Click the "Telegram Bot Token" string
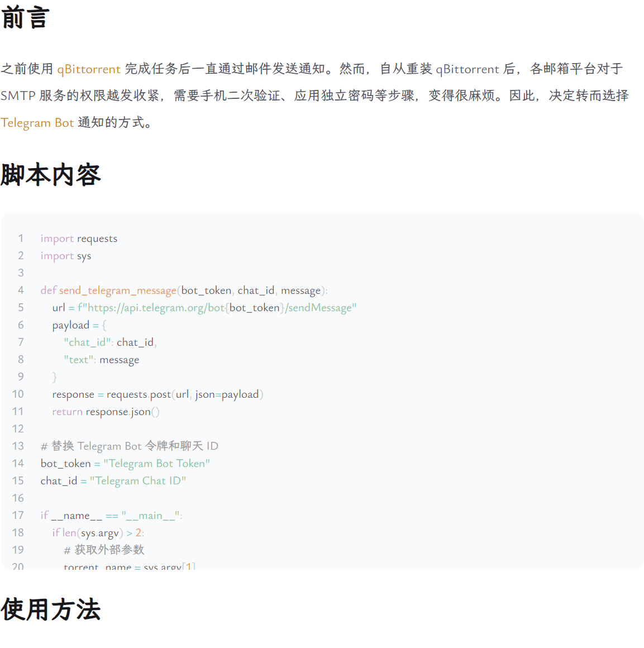 pyautogui.click(x=156, y=463)
